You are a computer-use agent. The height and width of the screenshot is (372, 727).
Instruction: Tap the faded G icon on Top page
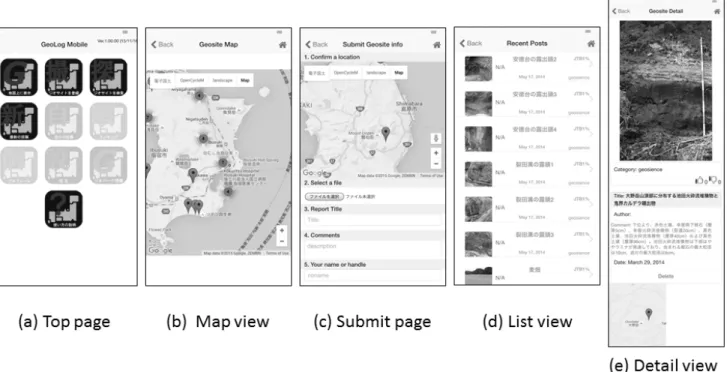pyautogui.click(x=108, y=165)
